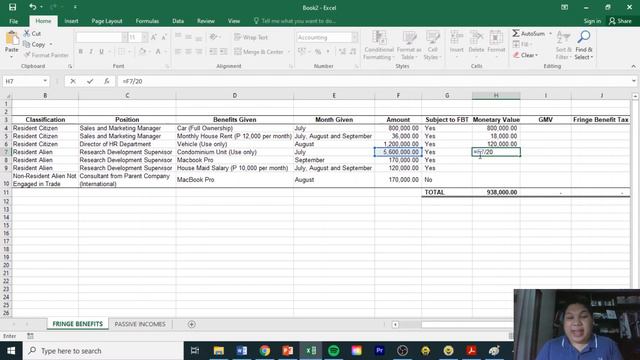
Task: Expand the Clear dropdown arrow
Action: click(537, 55)
